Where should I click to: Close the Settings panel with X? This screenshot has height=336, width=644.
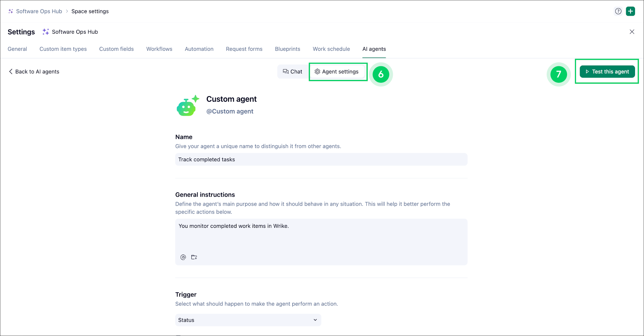632,32
